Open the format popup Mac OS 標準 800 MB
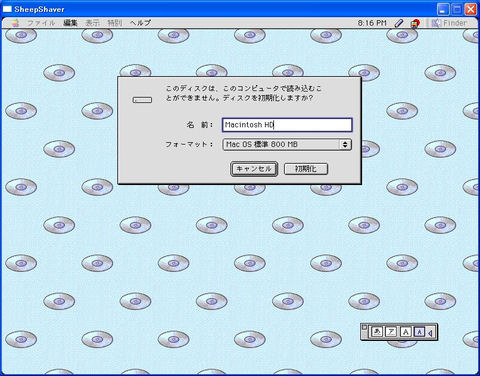 pyautogui.click(x=287, y=144)
